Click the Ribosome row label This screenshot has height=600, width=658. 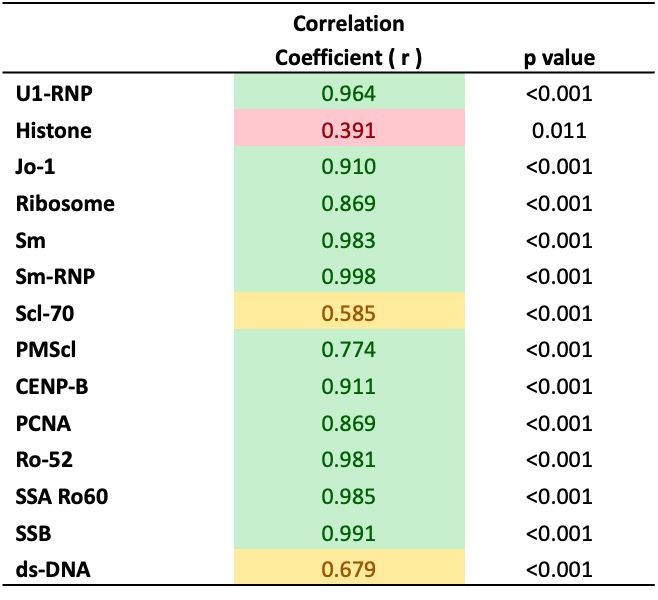(x=64, y=204)
